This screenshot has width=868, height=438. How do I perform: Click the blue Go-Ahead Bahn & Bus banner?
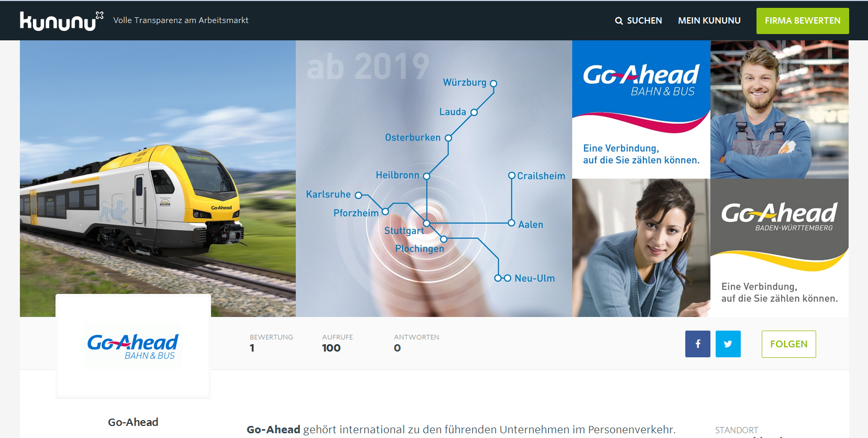(641, 109)
